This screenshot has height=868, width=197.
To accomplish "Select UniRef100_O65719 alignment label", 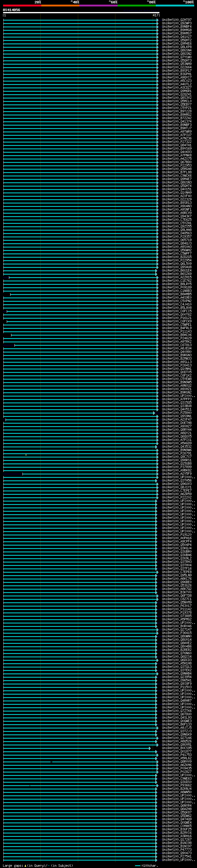I will tap(176, 240).
